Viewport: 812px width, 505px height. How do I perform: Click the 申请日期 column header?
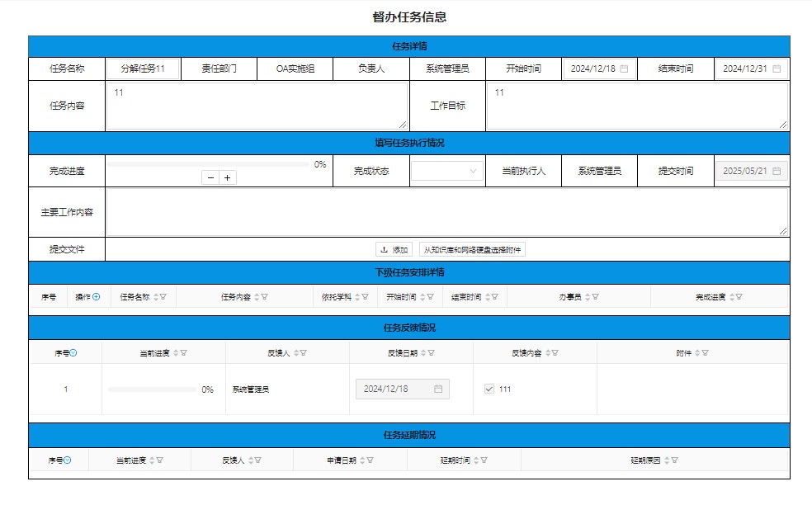[341, 460]
